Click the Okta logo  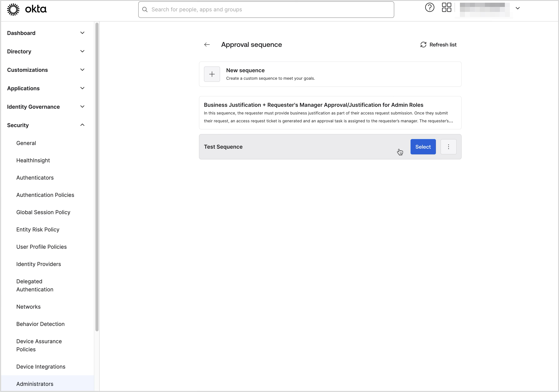click(x=26, y=9)
